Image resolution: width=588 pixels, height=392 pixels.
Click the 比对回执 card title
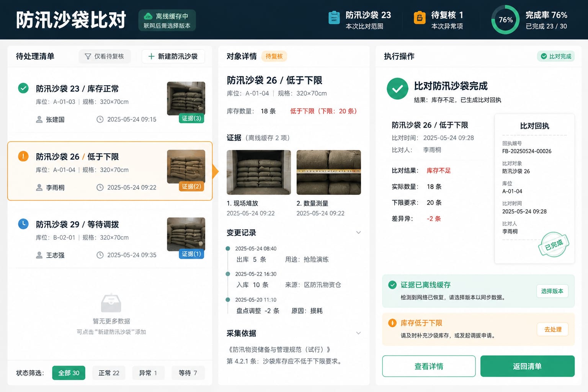534,126
